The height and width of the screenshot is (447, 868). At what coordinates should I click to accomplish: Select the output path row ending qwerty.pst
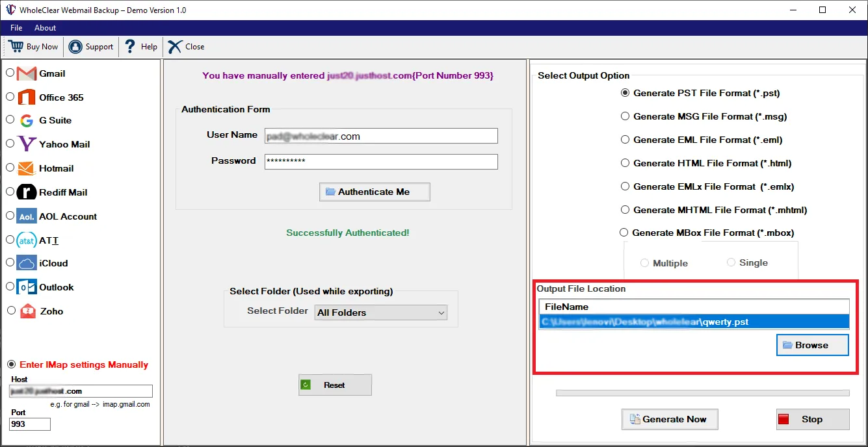(x=694, y=322)
